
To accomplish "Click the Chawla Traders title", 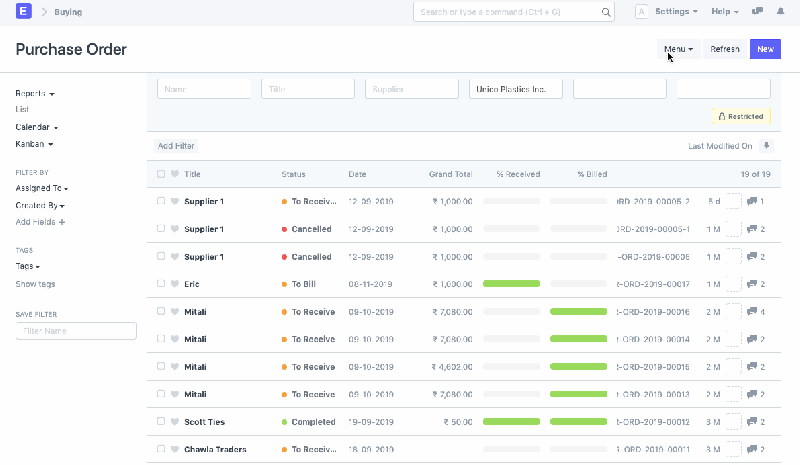I will 215,449.
